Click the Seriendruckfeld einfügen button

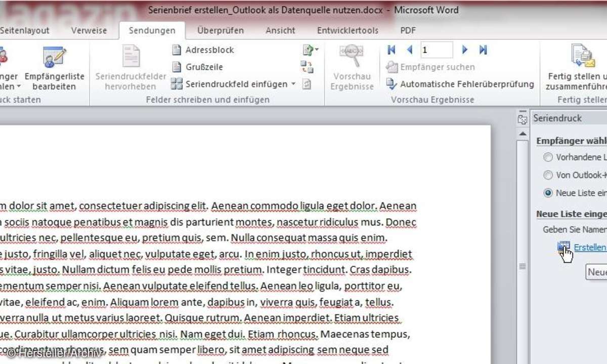230,84
